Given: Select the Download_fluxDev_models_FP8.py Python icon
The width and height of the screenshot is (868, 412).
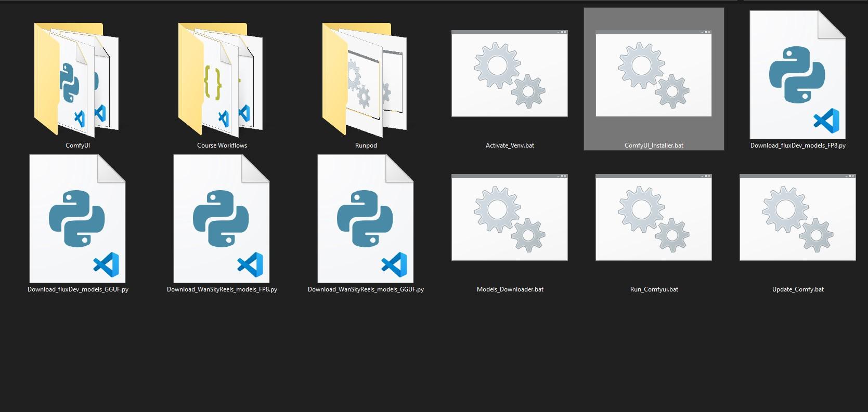Looking at the screenshot, I should (798, 75).
